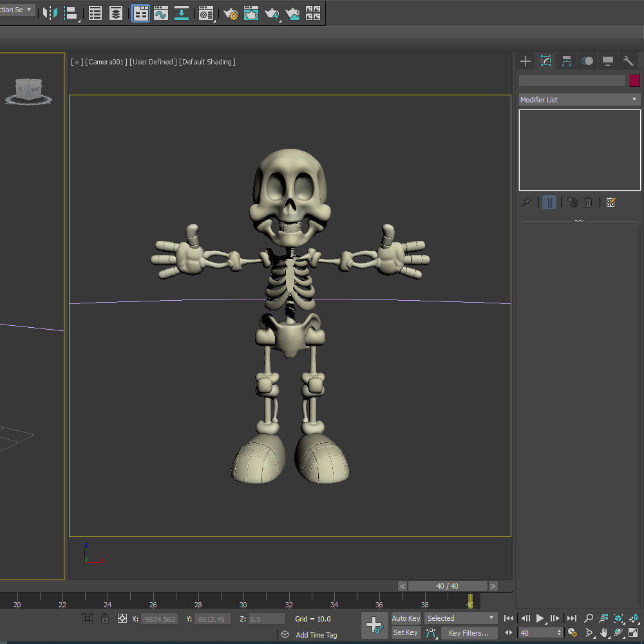Viewport: 644px width, 644px height.
Task: Toggle Absolute/Offset transform mode icon
Action: 122,618
